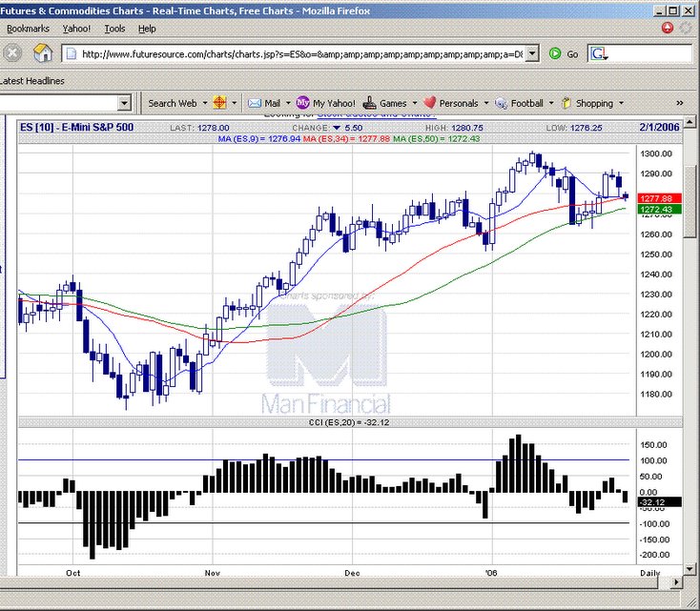Show more Yahoo toolbar items chevron
700x611 pixels.
coord(679,103)
